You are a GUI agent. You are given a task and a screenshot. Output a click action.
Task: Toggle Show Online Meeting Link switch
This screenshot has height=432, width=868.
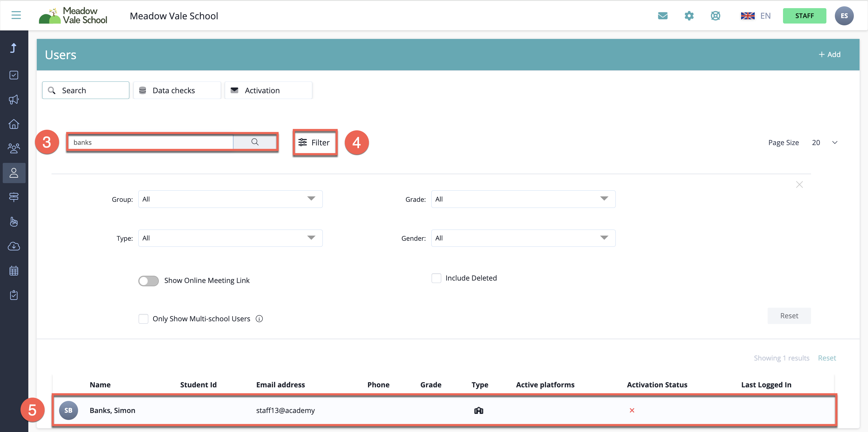pyautogui.click(x=148, y=281)
